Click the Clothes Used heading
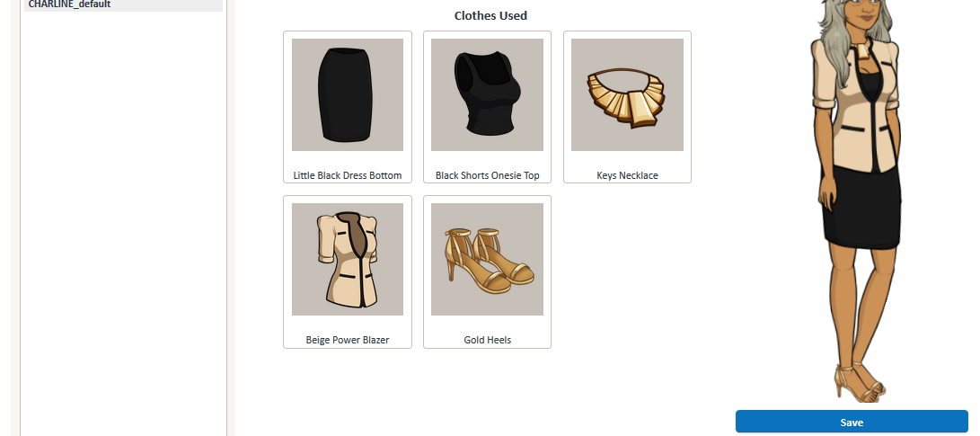The image size is (980, 436). point(490,15)
